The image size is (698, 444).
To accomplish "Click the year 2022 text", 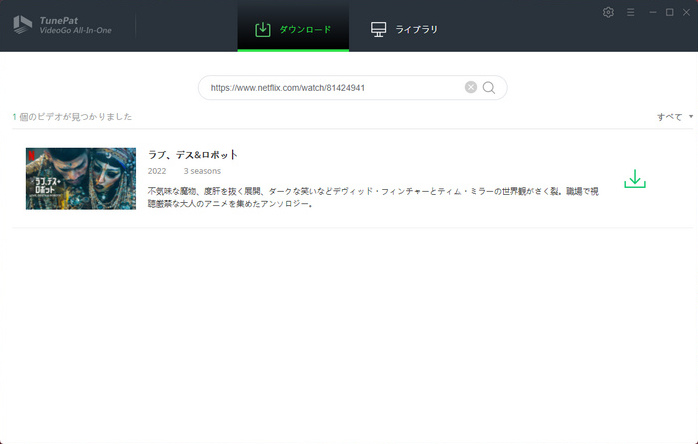I will tap(157, 171).
